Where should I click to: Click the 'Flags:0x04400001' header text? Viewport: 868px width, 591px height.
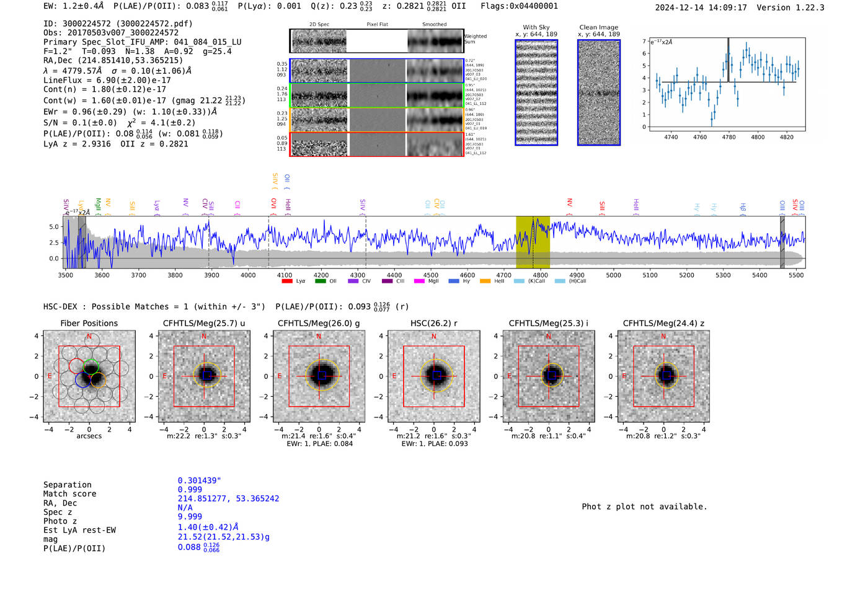click(520, 6)
